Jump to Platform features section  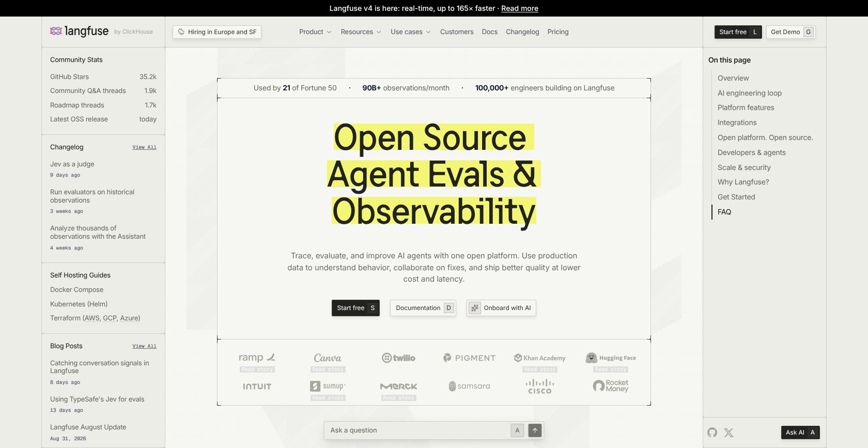coord(746,107)
